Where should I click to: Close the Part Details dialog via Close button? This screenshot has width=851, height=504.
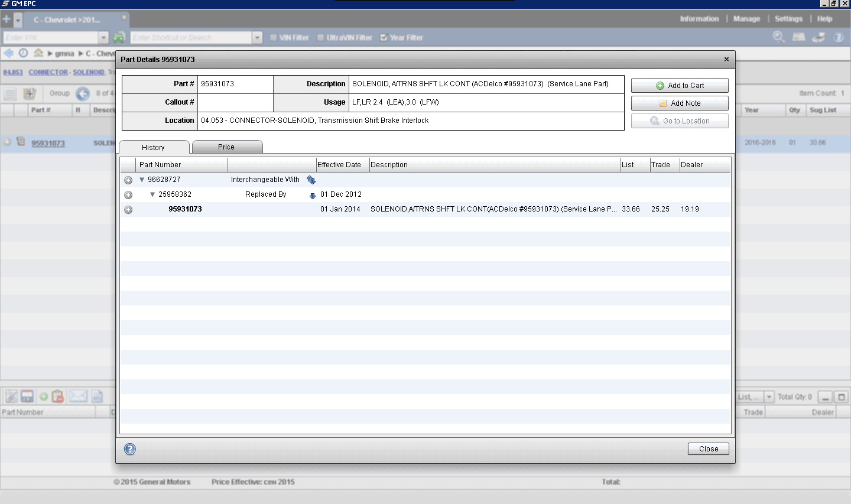[708, 449]
